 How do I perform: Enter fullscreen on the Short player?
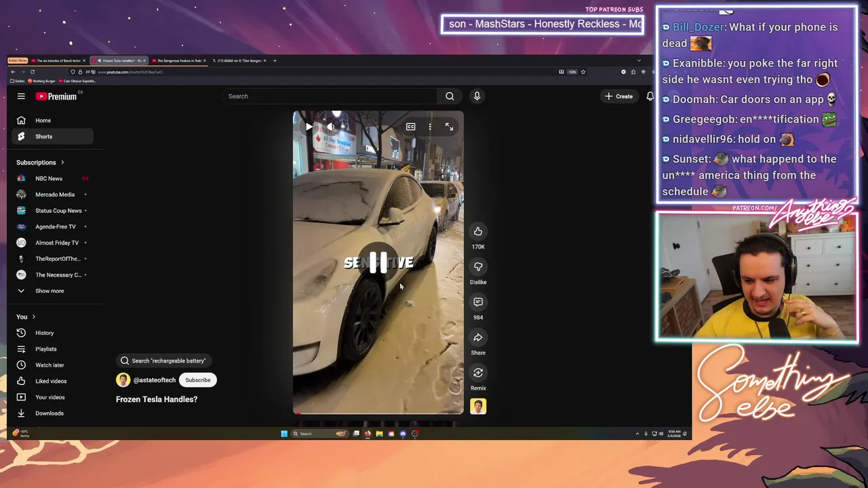(x=449, y=127)
